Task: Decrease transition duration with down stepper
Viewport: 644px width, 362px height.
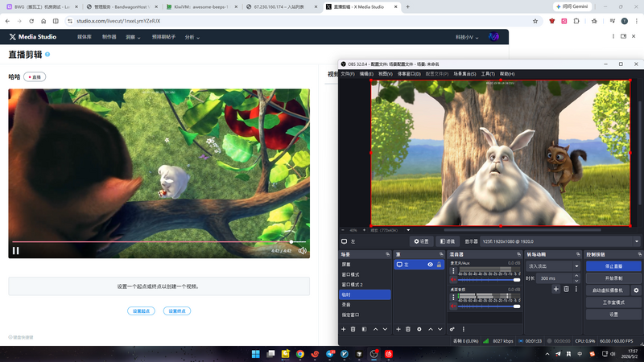Action: pos(576,281)
